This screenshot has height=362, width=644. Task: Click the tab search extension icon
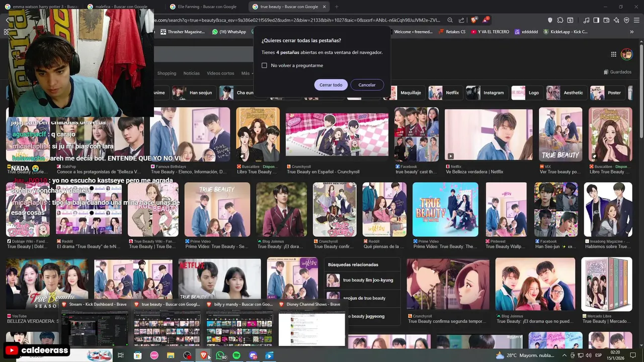coord(570,20)
